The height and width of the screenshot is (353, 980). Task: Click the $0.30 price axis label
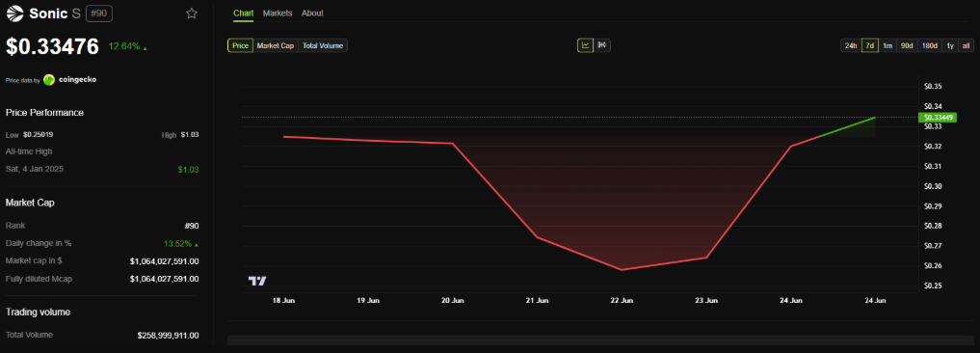pyautogui.click(x=933, y=186)
